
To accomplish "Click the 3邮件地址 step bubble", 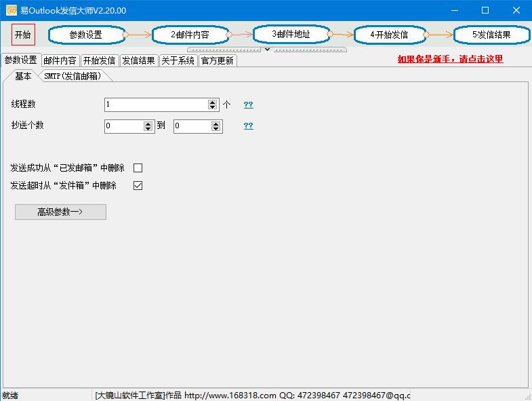I will [x=291, y=34].
